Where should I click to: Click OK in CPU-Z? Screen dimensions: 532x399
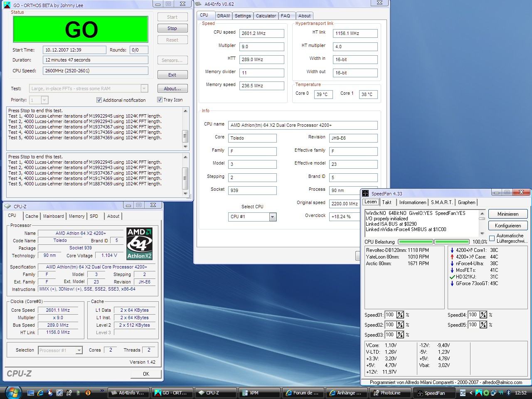[146, 374]
